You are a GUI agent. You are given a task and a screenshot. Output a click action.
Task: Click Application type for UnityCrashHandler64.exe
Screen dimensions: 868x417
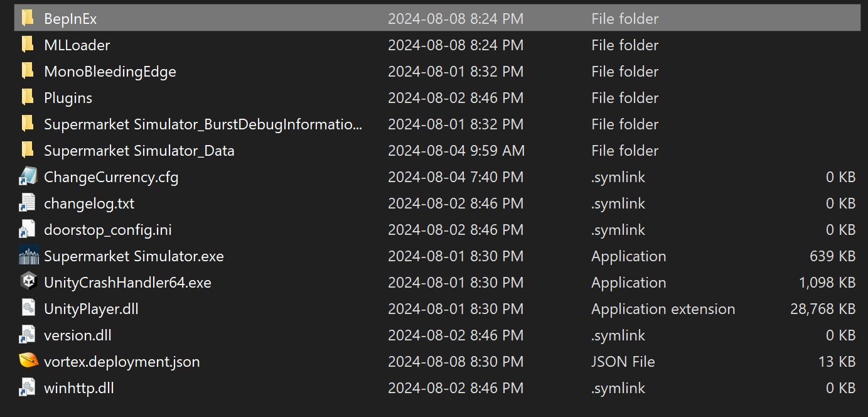pyautogui.click(x=629, y=283)
